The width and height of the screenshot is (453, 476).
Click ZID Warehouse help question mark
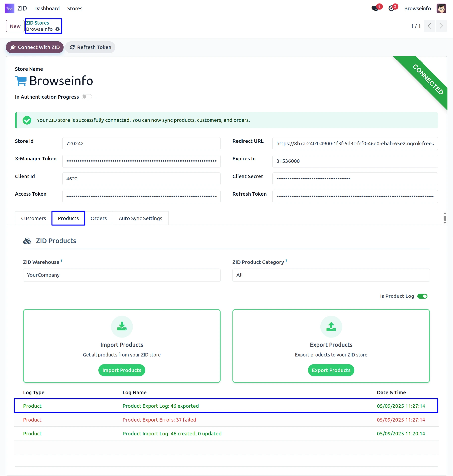point(62,260)
